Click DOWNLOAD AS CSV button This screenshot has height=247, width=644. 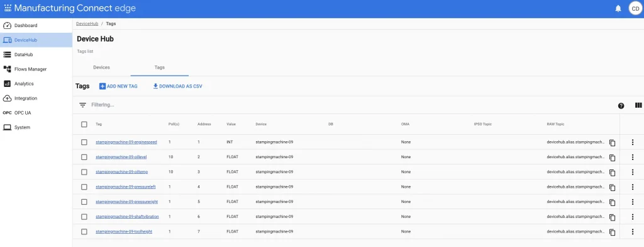click(177, 86)
